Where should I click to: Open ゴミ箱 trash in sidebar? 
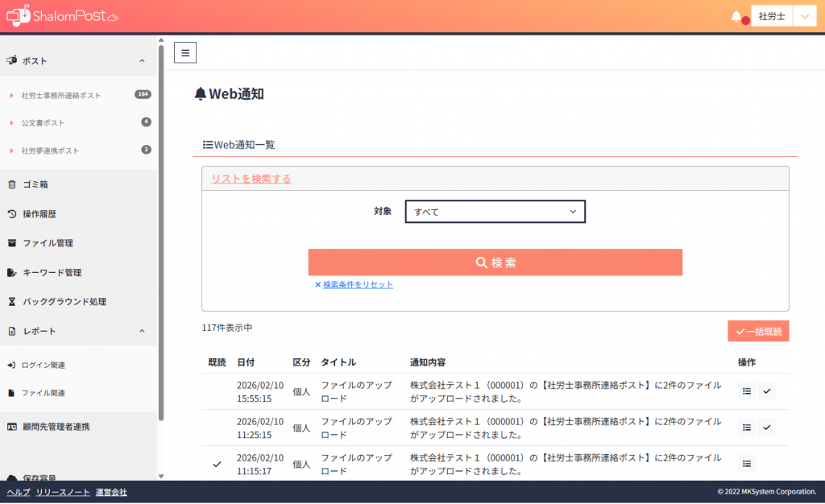pos(35,184)
